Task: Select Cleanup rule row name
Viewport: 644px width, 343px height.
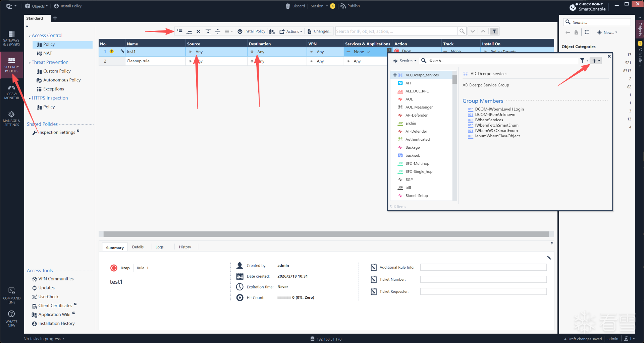Action: click(138, 61)
